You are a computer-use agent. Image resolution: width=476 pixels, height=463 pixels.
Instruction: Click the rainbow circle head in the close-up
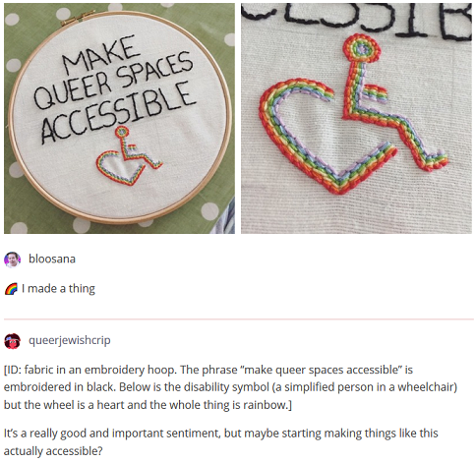(x=362, y=48)
